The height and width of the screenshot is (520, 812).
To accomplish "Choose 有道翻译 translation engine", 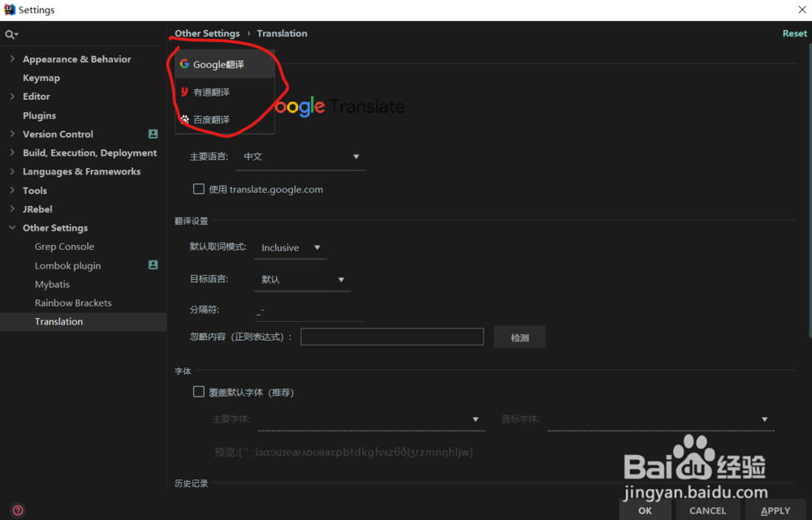I will click(225, 92).
